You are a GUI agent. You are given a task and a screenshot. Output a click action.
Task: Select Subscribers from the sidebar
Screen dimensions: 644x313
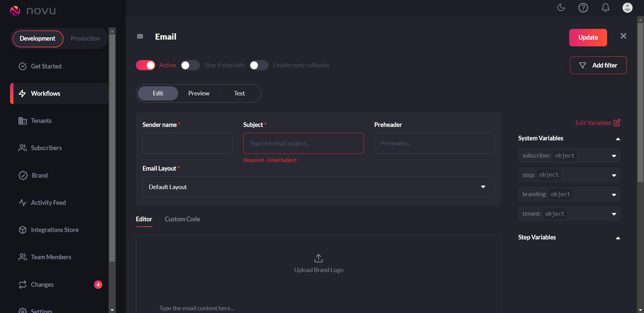pos(46,148)
